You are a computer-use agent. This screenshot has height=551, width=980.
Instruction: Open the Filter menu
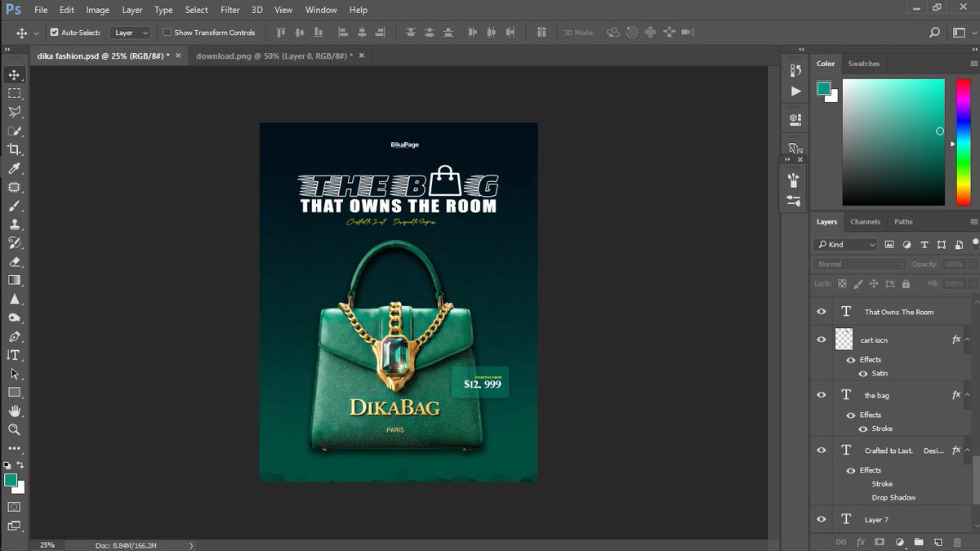tap(230, 10)
